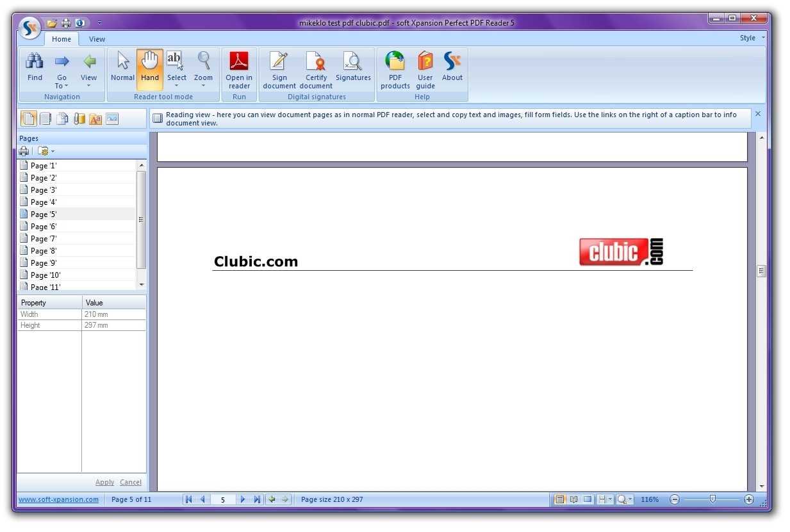This screenshot has height=532, width=790.
Task: Visit the www.soft-xpansion.com link
Action: [x=58, y=499]
